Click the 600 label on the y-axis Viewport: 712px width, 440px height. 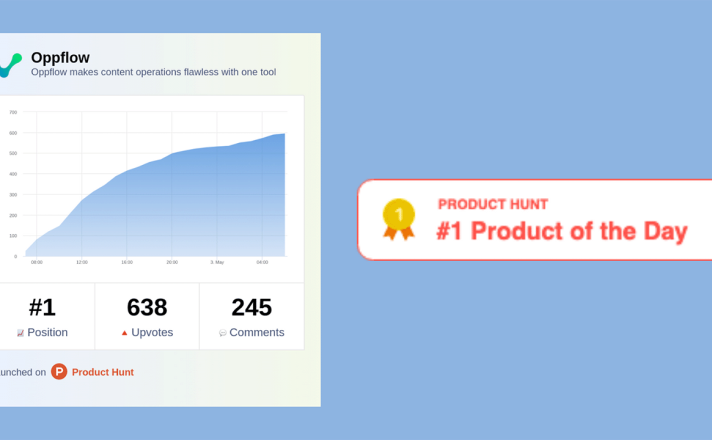(13, 133)
